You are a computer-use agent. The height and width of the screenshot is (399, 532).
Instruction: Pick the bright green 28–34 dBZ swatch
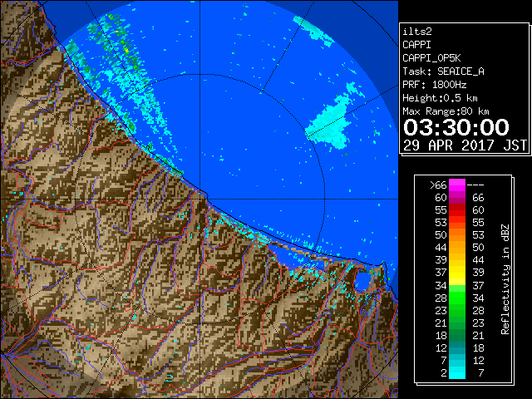coord(457,298)
